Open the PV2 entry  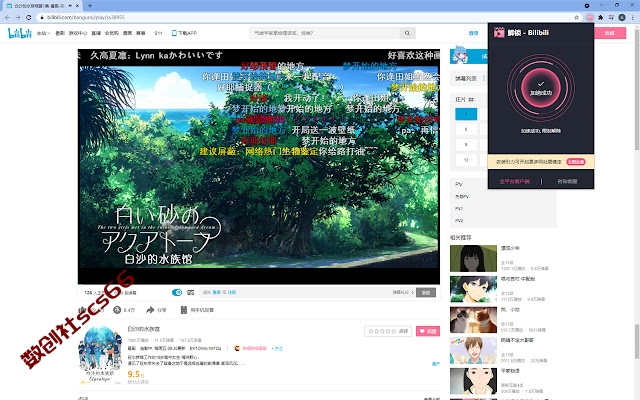click(x=459, y=220)
